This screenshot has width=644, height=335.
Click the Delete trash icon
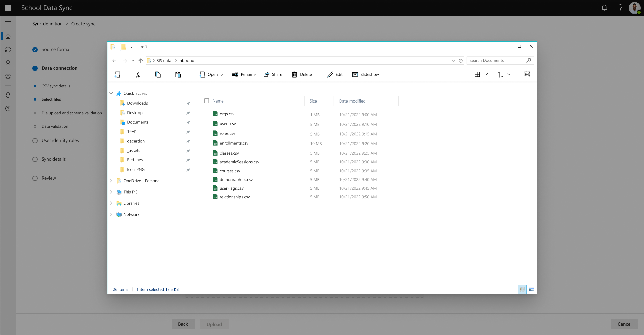pos(302,75)
